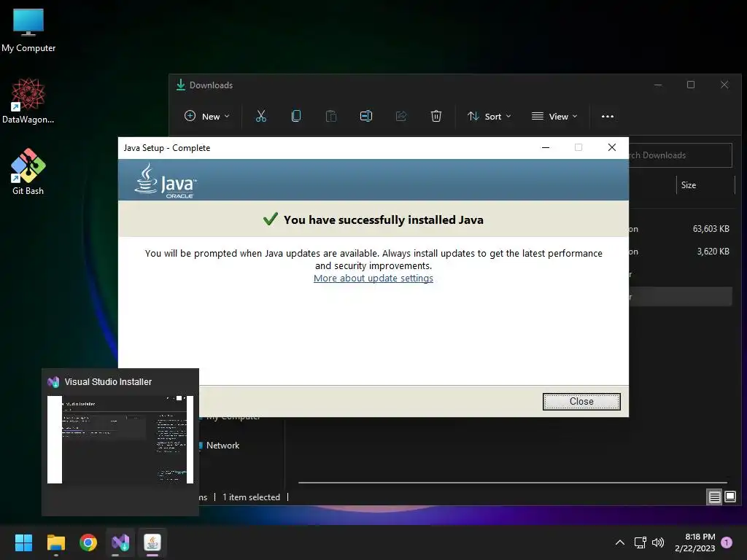Image resolution: width=747 pixels, height=560 pixels.
Task: Maximize the Downloads window
Action: pyautogui.click(x=691, y=85)
